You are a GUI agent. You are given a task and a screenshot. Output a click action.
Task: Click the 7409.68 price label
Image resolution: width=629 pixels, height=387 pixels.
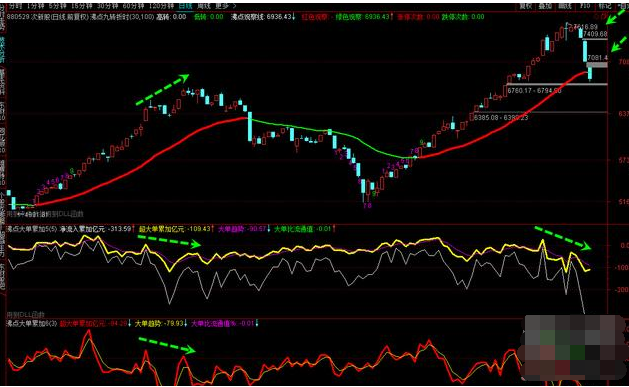[595, 34]
